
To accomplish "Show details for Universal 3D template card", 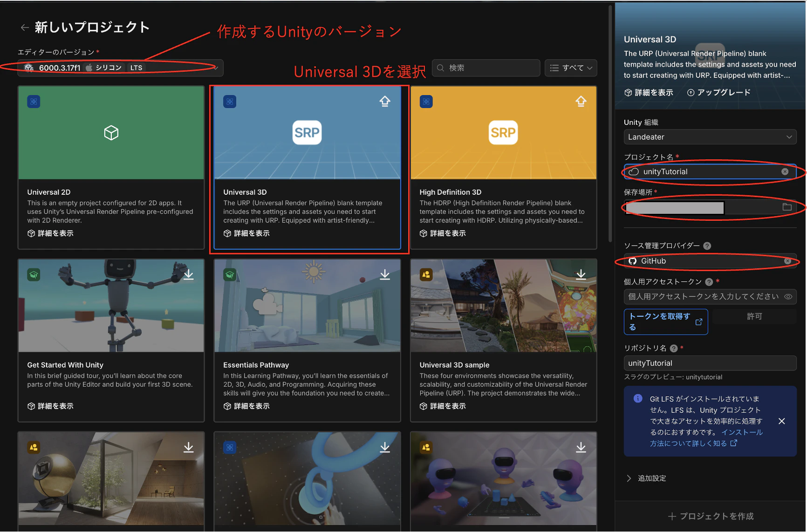I will point(246,233).
